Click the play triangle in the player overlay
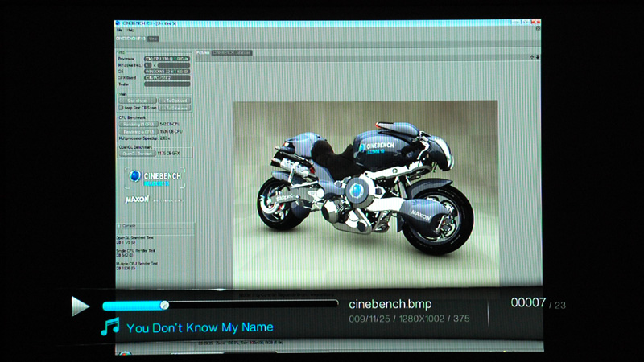The image size is (644, 362). click(80, 306)
